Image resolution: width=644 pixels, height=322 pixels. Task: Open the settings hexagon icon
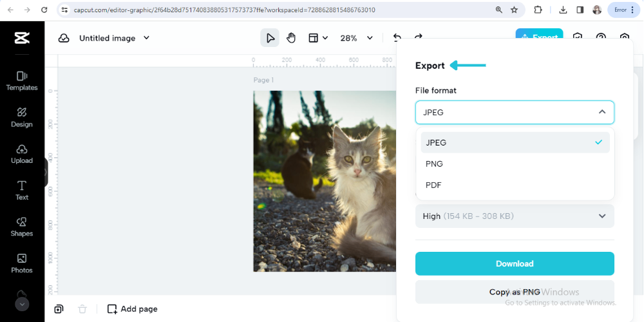(624, 37)
